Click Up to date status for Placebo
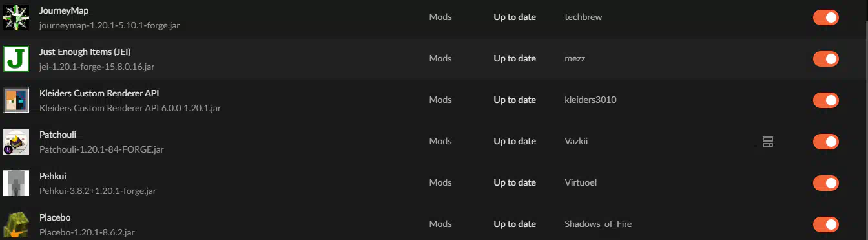Image resolution: width=868 pixels, height=240 pixels. [x=515, y=224]
